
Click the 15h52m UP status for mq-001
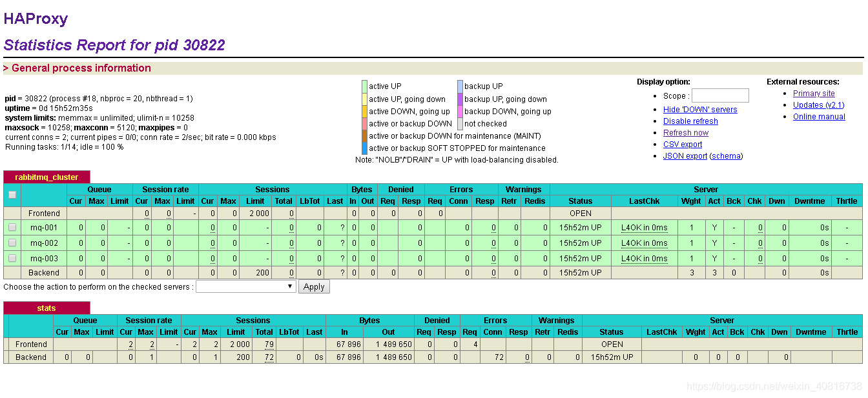coord(580,227)
